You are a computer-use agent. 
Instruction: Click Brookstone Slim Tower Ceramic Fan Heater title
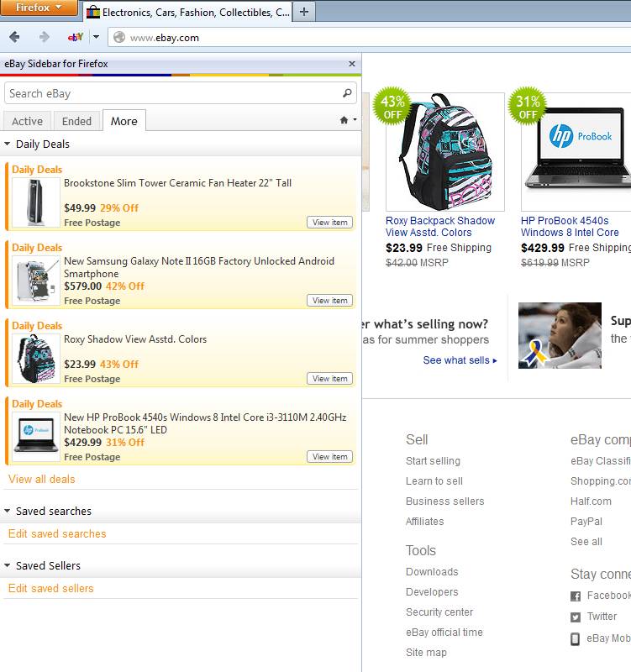click(x=177, y=183)
